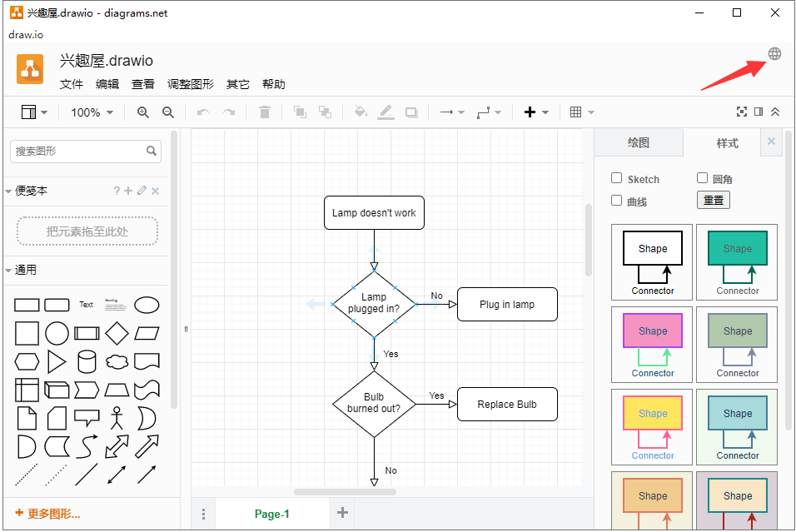The width and height of the screenshot is (796, 532).
Task: Open the table grid dropdown
Action: (582, 112)
